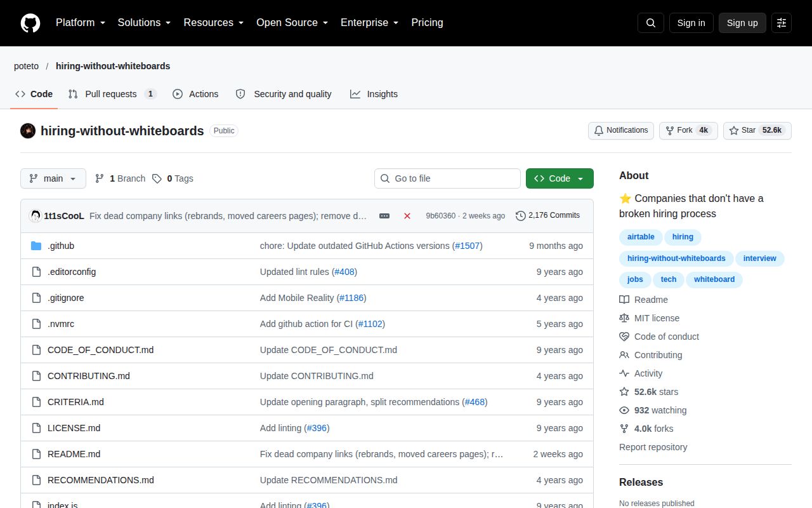Expand commit message ellipsis button

coord(384,216)
